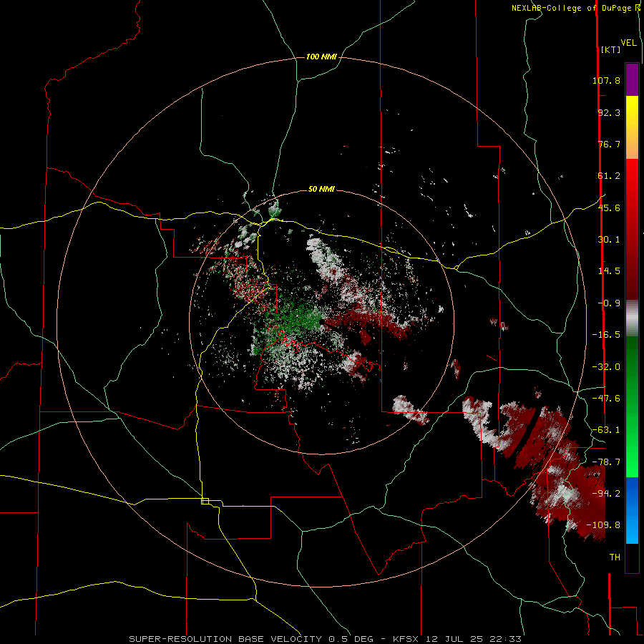Image resolution: width=644 pixels, height=644 pixels.
Task: Click the 61.2 velocity scale value
Action: pos(609,176)
